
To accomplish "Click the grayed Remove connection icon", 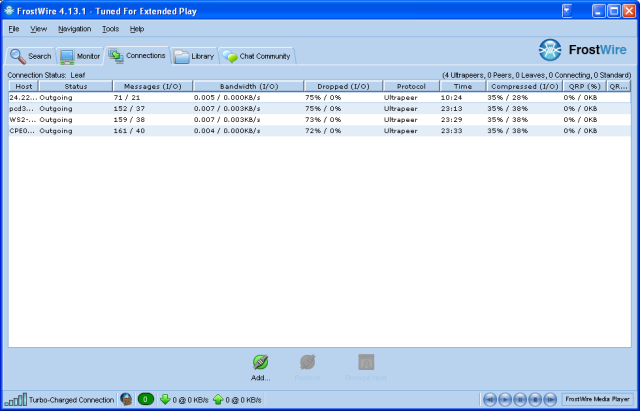I will pyautogui.click(x=307, y=362).
